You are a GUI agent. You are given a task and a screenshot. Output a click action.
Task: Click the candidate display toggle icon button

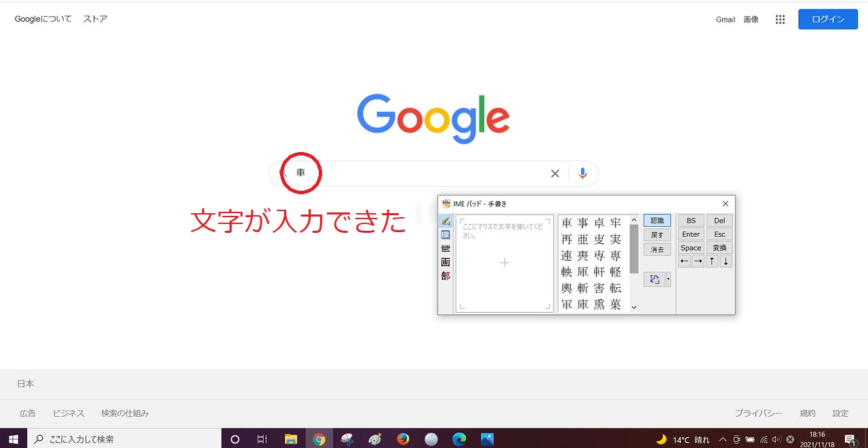pyautogui.click(x=654, y=280)
